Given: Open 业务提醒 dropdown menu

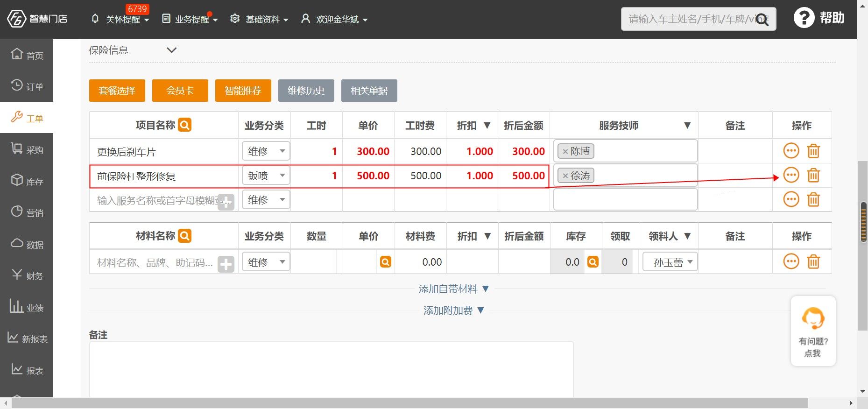Looking at the screenshot, I should (x=190, y=19).
